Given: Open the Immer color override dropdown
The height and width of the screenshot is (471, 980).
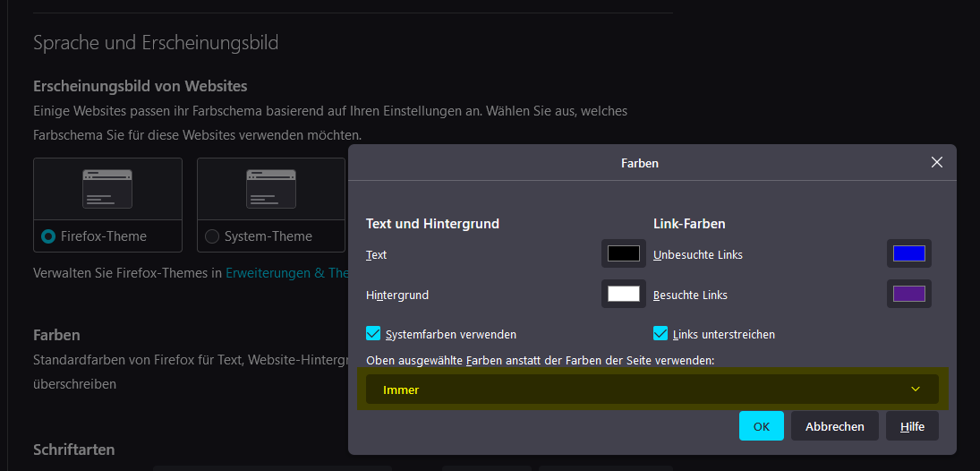Looking at the screenshot, I should click(652, 390).
